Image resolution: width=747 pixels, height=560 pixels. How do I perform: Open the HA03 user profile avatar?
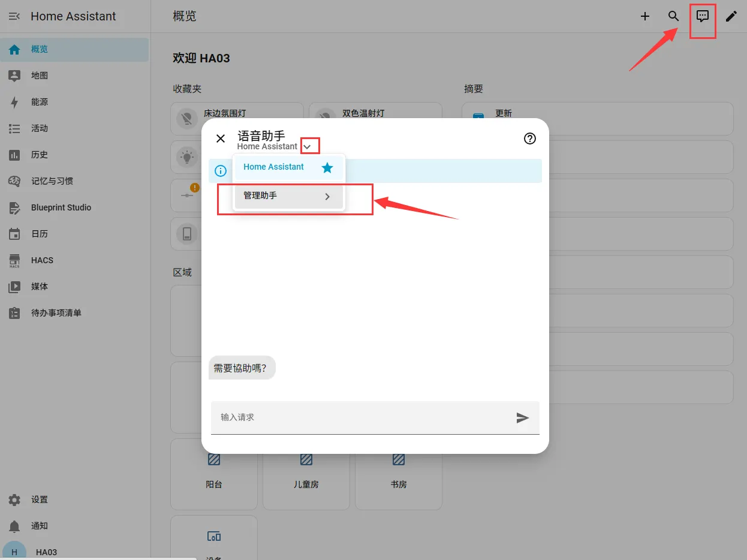click(14, 552)
